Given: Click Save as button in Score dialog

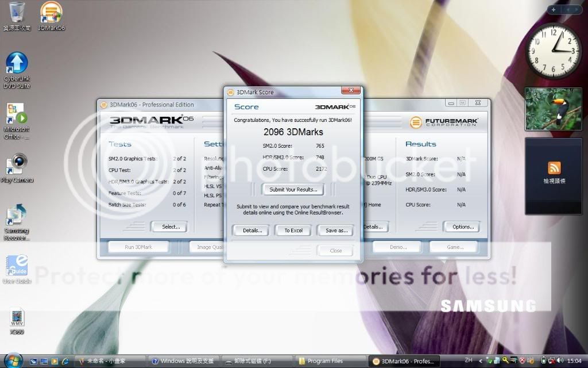Looking at the screenshot, I should [336, 230].
